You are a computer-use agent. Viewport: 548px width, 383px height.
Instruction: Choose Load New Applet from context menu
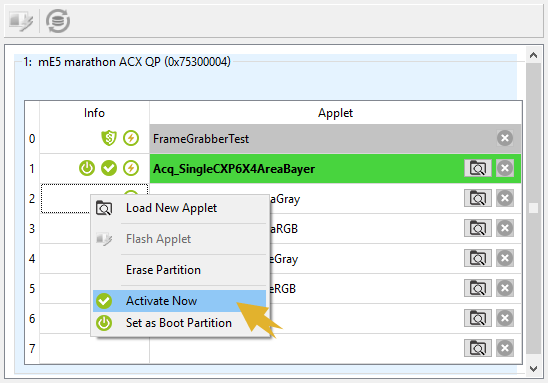click(x=180, y=208)
